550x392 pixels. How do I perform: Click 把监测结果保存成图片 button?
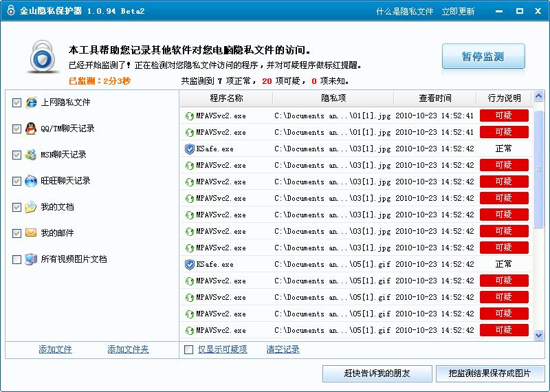pyautogui.click(x=490, y=373)
